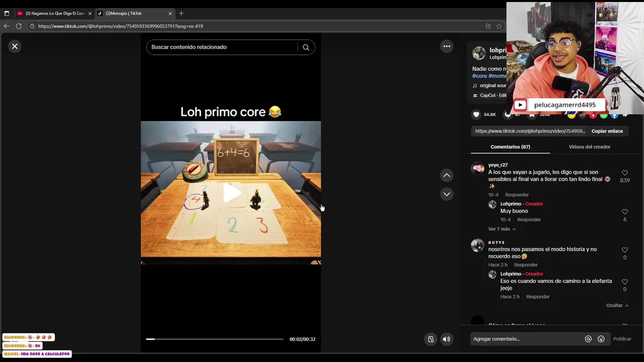Go to next video with down chevron

coord(446,194)
